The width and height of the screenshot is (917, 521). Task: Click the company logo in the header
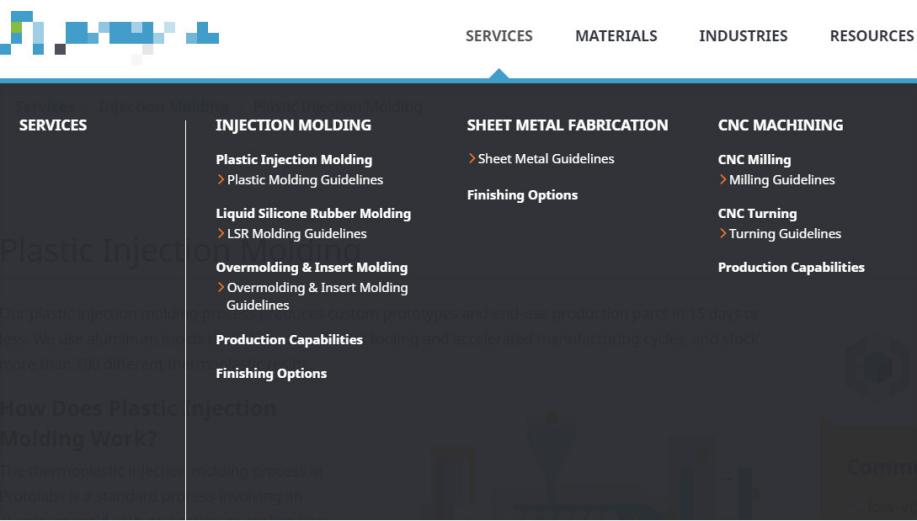110,35
